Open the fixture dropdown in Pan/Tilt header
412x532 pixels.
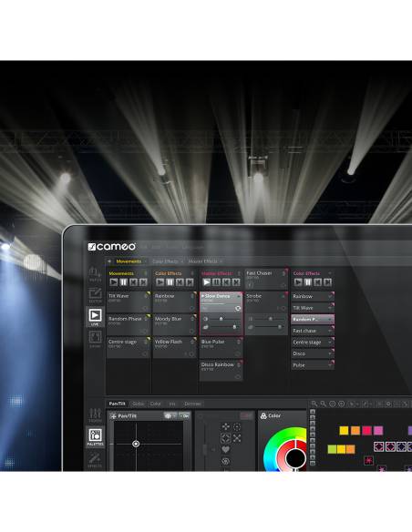point(170,415)
